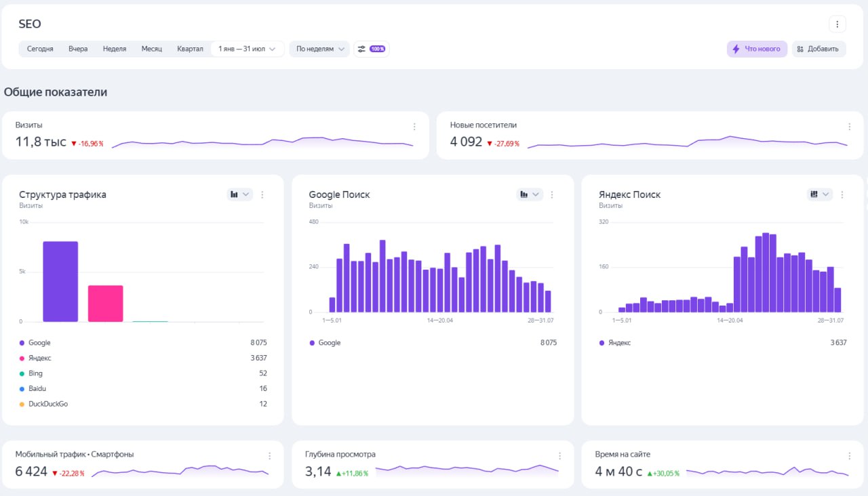The height and width of the screenshot is (496, 868).
Task: Switch to the Квартал period tab
Action: 190,49
